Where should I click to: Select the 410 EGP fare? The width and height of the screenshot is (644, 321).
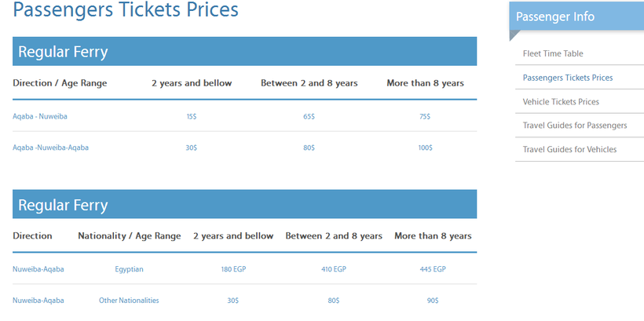point(334,269)
